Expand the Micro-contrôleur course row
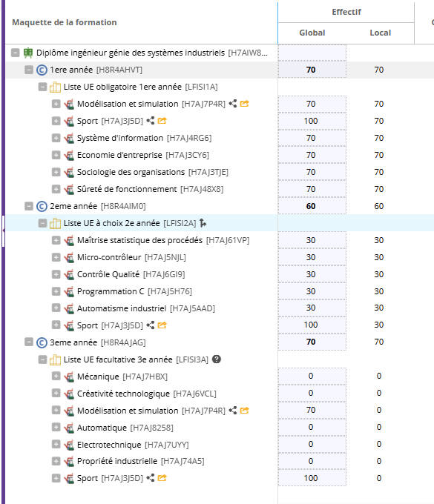 (56, 257)
